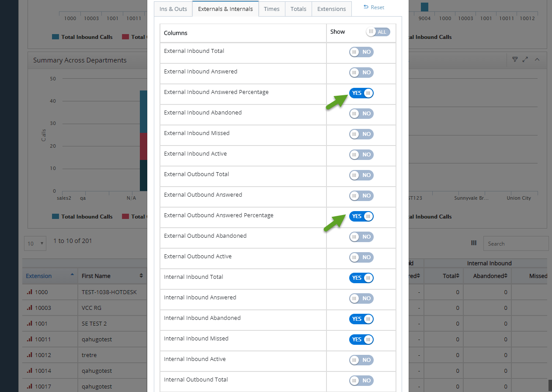This screenshot has height=392, width=552.
Task: Click the filter icon in Summary panel header
Action: (515, 59)
